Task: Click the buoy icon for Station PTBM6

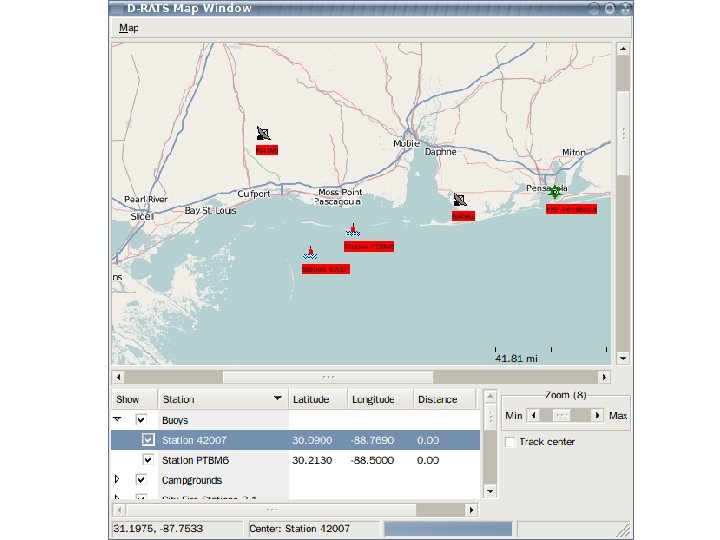Action: pos(353,230)
